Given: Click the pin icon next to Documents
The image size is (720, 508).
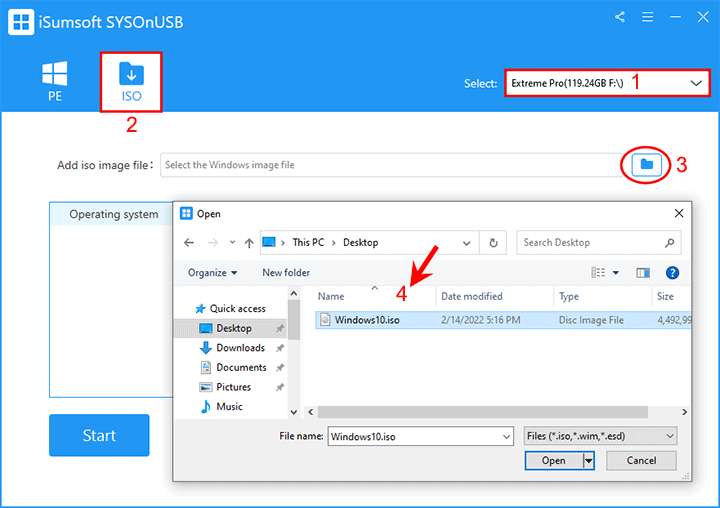Looking at the screenshot, I should point(280,367).
